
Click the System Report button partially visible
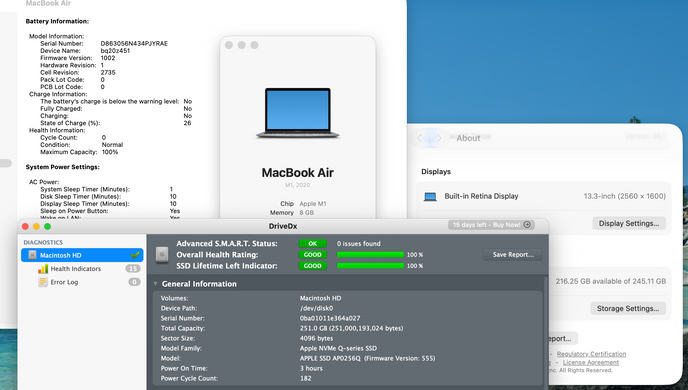(x=562, y=339)
